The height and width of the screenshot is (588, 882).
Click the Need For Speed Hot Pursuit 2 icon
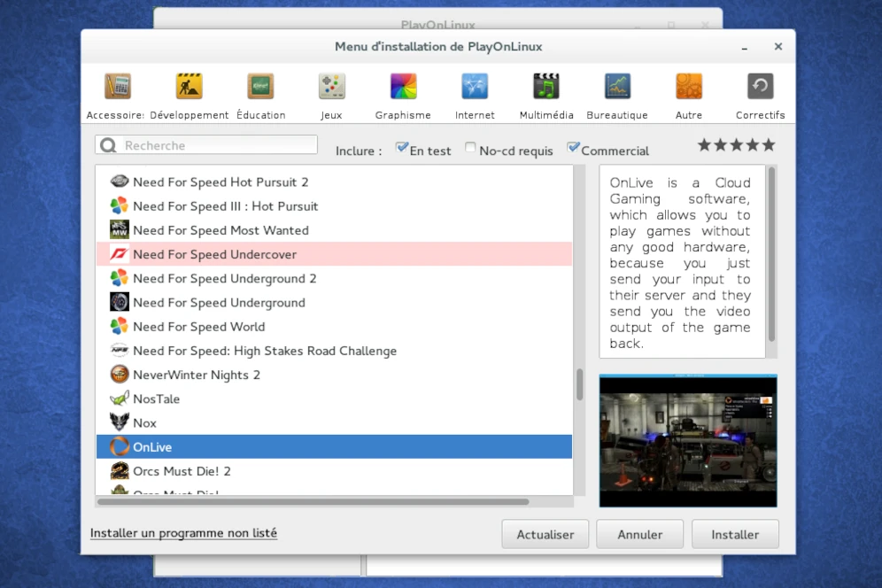[120, 182]
